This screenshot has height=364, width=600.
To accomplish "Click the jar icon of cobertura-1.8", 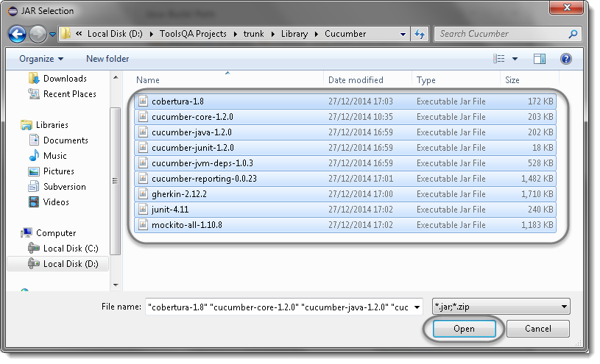I will 143,101.
